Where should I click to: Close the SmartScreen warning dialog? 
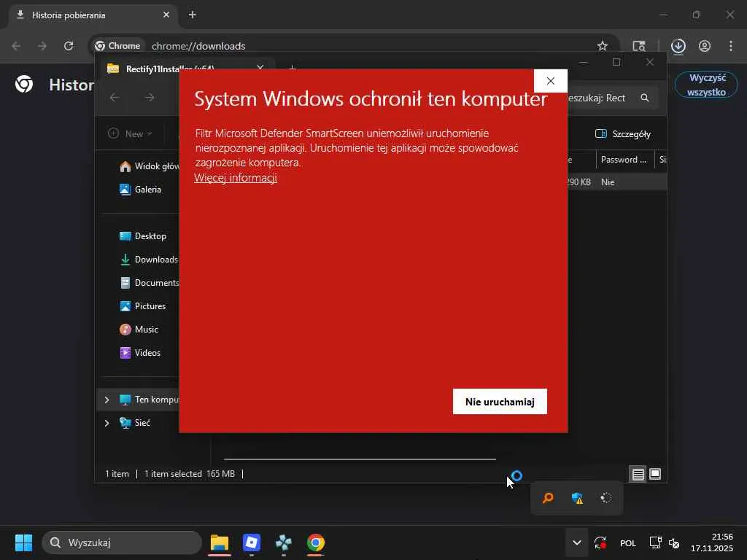point(551,81)
